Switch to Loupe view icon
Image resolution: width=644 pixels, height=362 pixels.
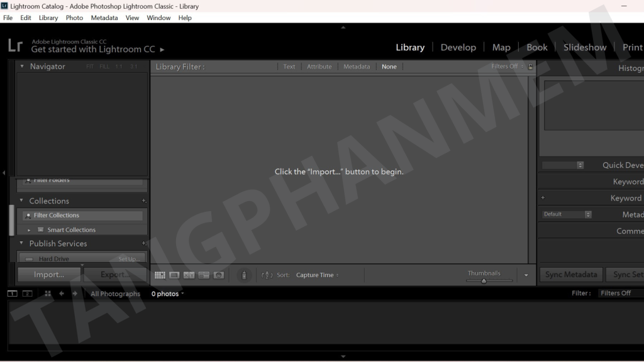[174, 275]
